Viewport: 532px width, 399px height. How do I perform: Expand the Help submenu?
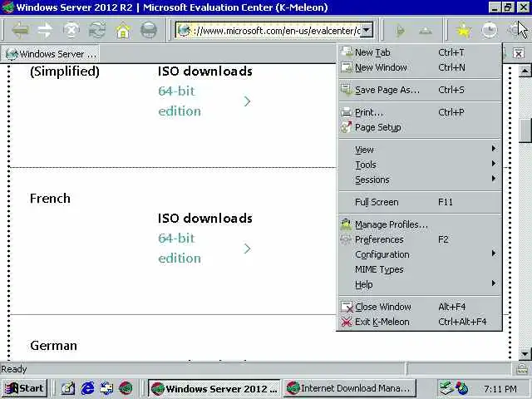[x=419, y=284]
